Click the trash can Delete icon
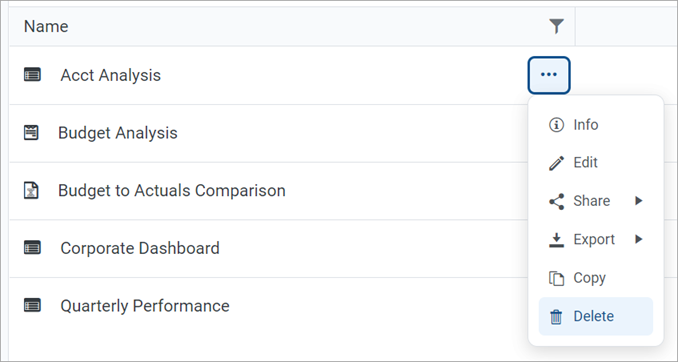The image size is (678, 362). coord(556,317)
